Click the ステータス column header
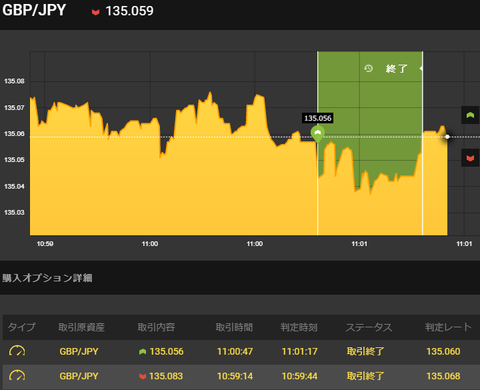The height and width of the screenshot is (390, 480). tap(369, 327)
